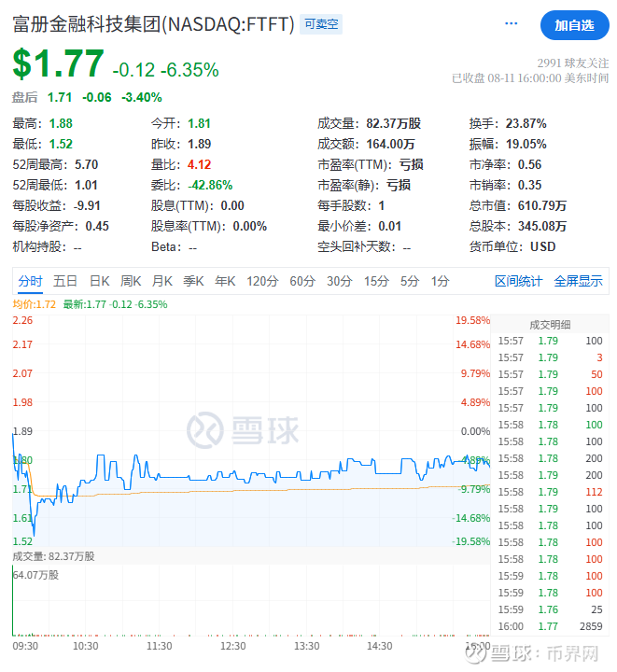The image size is (617, 672).
Task: Click the 货币单位 value USD
Action: click(x=543, y=246)
